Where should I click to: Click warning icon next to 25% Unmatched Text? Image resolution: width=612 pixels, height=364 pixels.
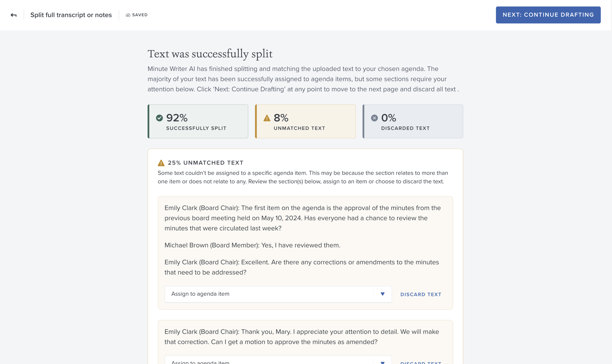[161, 163]
